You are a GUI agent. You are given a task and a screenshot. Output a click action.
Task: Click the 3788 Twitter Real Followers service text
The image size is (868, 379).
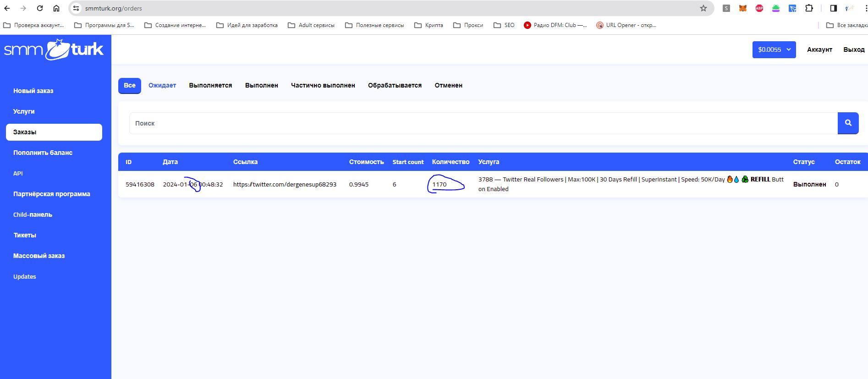tap(631, 184)
